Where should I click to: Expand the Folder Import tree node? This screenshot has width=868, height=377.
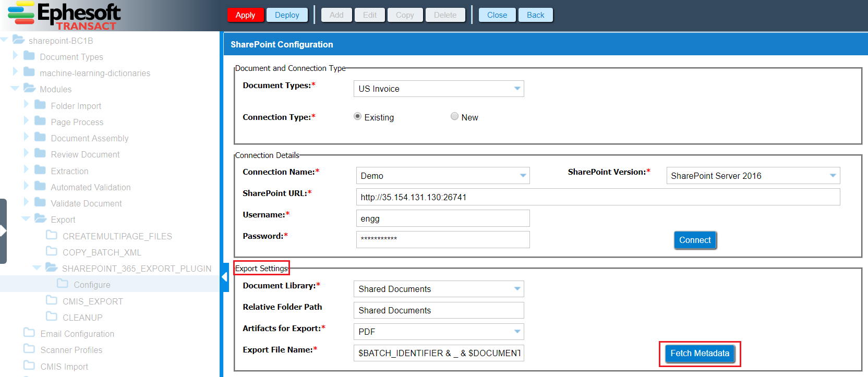pos(26,104)
